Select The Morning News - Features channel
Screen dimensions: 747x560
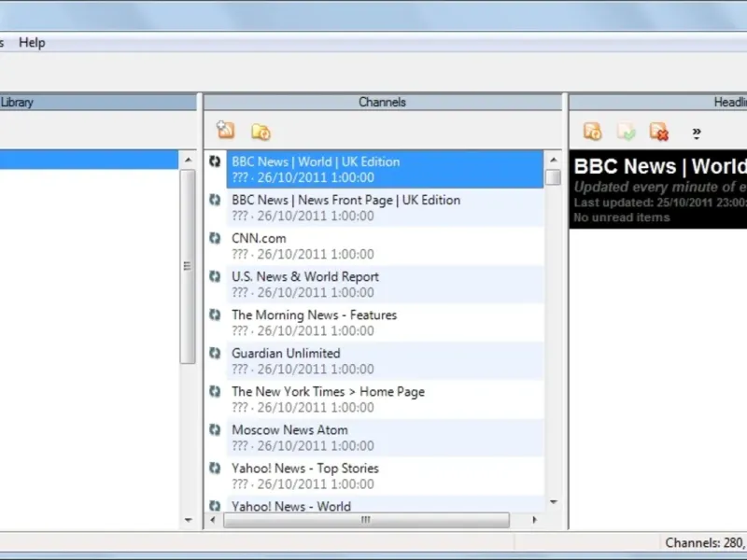pos(314,315)
